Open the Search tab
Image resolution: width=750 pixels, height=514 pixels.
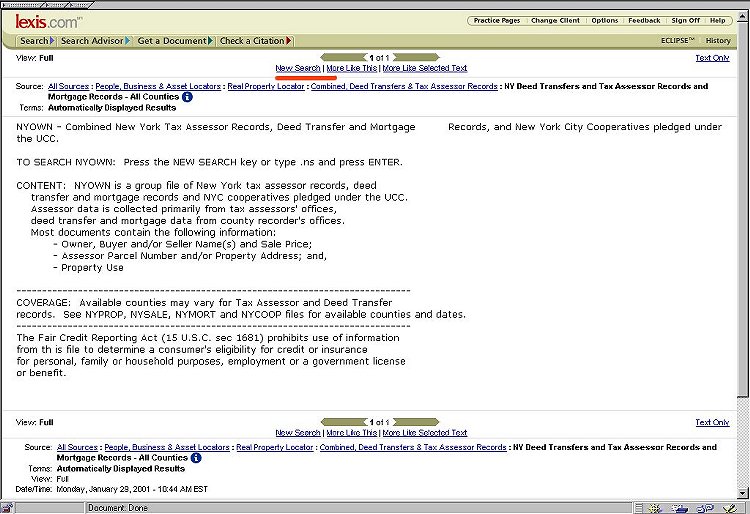37,41
